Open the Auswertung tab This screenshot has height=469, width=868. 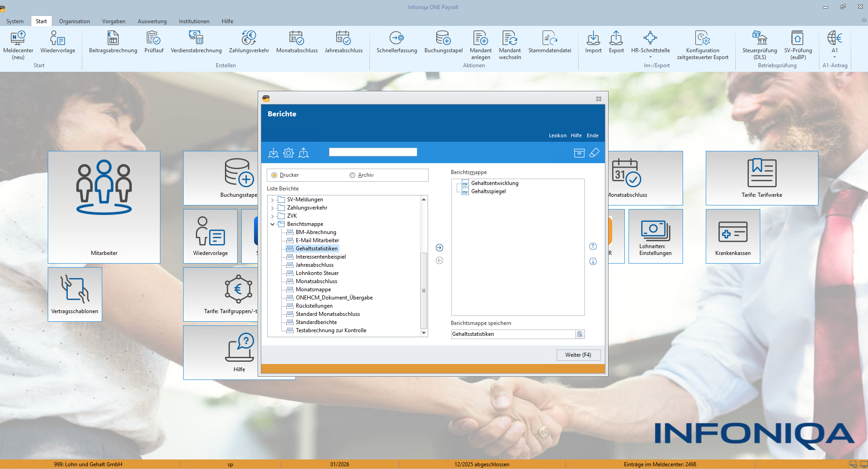tap(152, 21)
